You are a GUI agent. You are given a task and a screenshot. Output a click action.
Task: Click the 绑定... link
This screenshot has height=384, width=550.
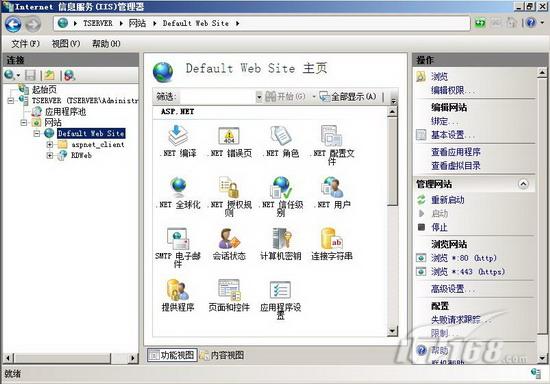(444, 121)
